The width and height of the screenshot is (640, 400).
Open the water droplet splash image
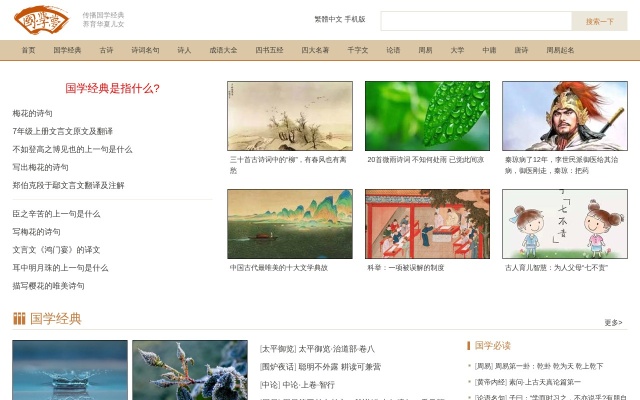[x=70, y=370]
